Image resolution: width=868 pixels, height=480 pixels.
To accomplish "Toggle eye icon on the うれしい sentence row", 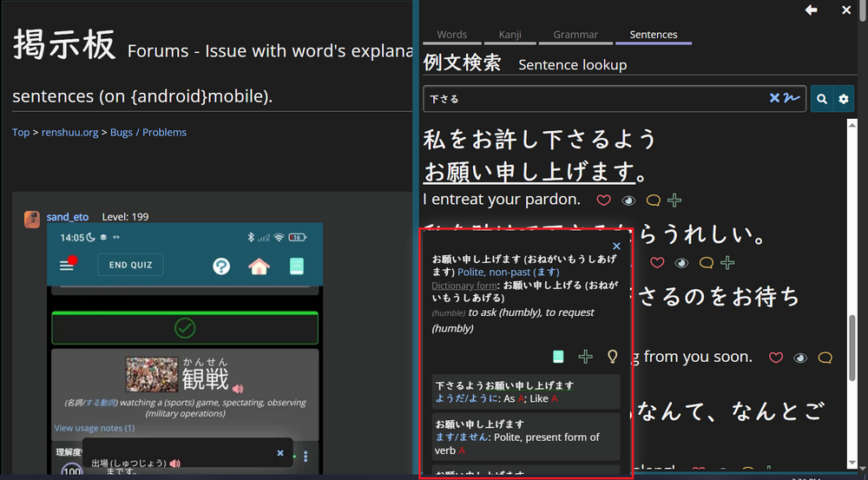I will tap(681, 264).
